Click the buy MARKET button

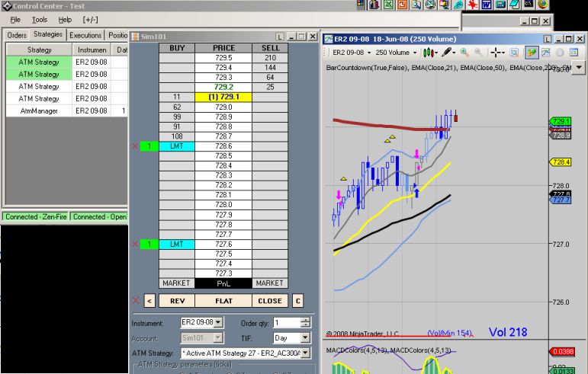coord(176,283)
